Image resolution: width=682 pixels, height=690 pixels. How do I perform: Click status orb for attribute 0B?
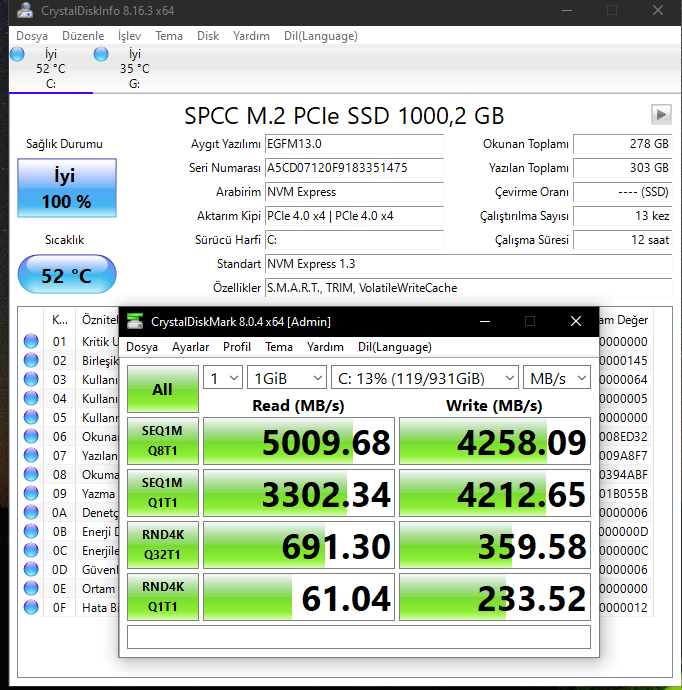[x=31, y=531]
